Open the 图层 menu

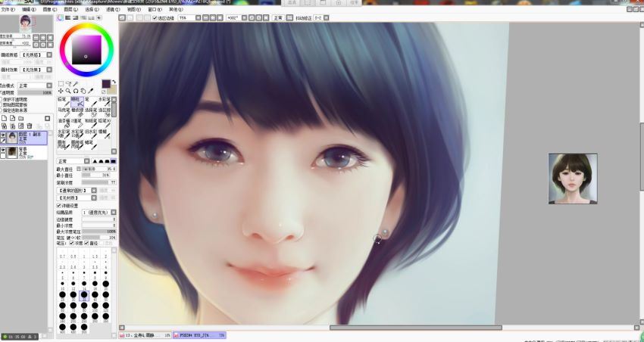(x=71, y=9)
